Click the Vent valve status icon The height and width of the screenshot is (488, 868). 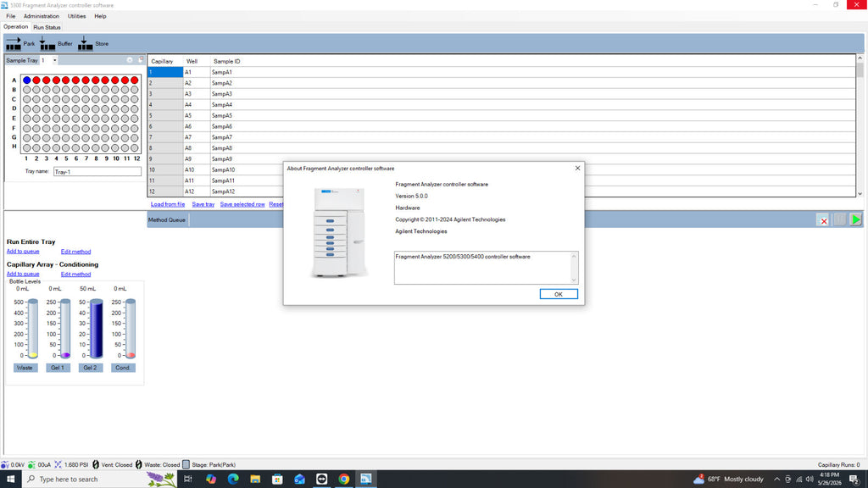click(x=96, y=465)
